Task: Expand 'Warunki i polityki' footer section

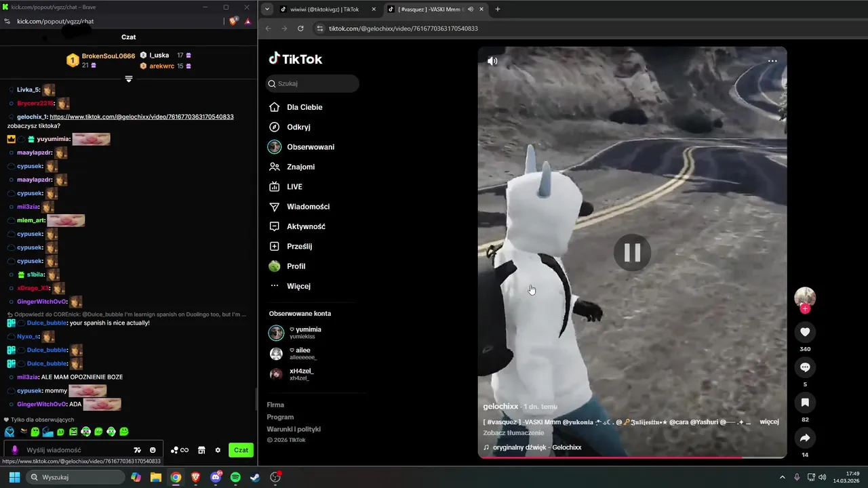Action: 294,429
